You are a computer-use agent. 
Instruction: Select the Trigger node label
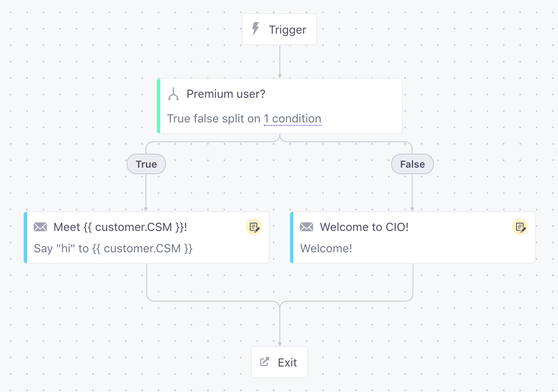(x=287, y=30)
